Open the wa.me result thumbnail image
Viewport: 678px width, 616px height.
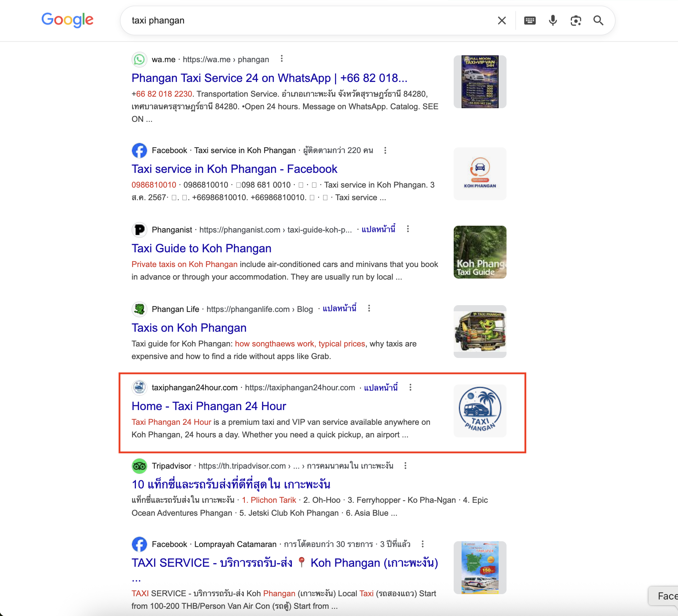(x=480, y=82)
